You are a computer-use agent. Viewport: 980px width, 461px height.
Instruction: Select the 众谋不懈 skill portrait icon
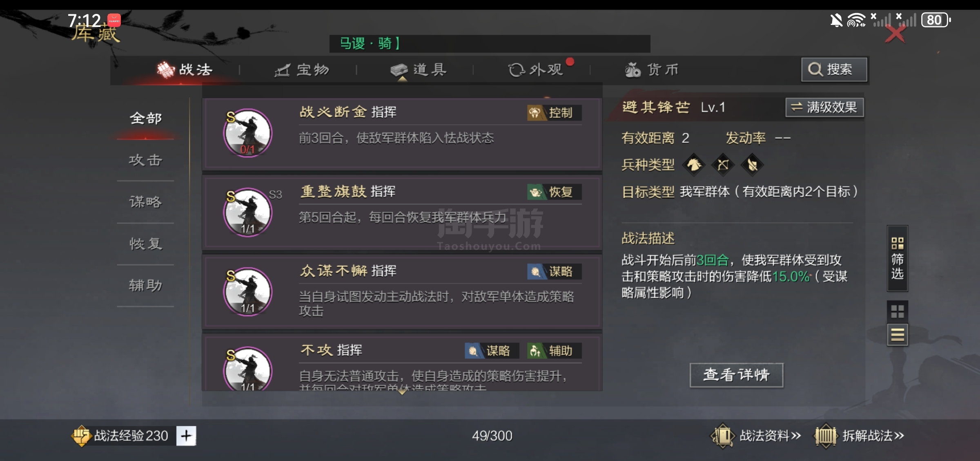click(247, 291)
